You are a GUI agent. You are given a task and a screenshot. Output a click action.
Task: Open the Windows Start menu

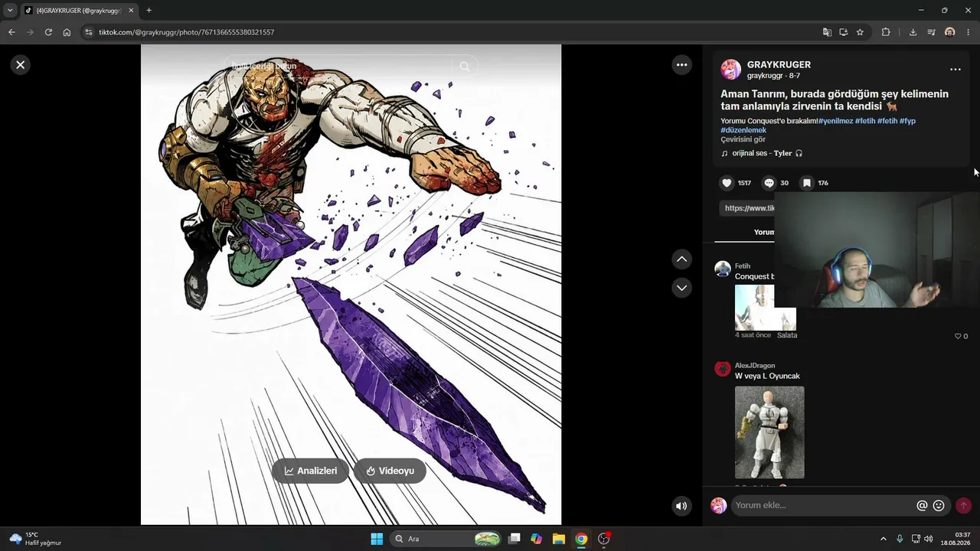(377, 539)
